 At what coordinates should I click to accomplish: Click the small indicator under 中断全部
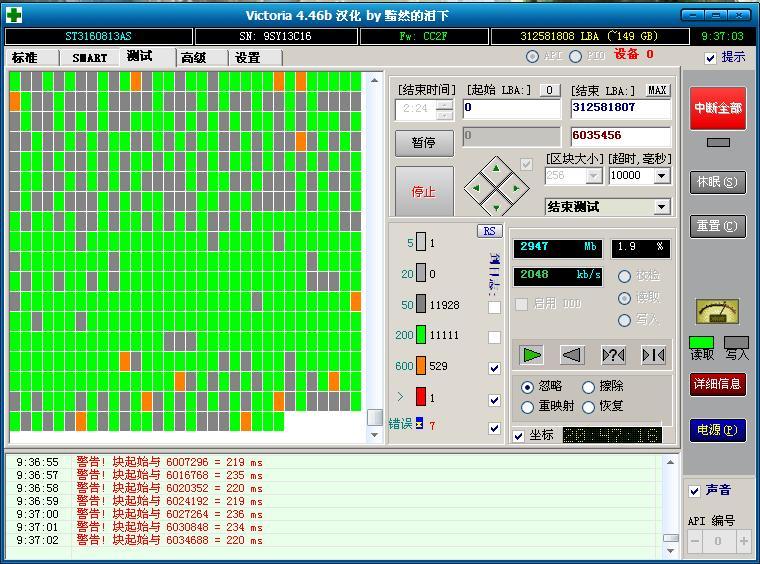[718, 142]
